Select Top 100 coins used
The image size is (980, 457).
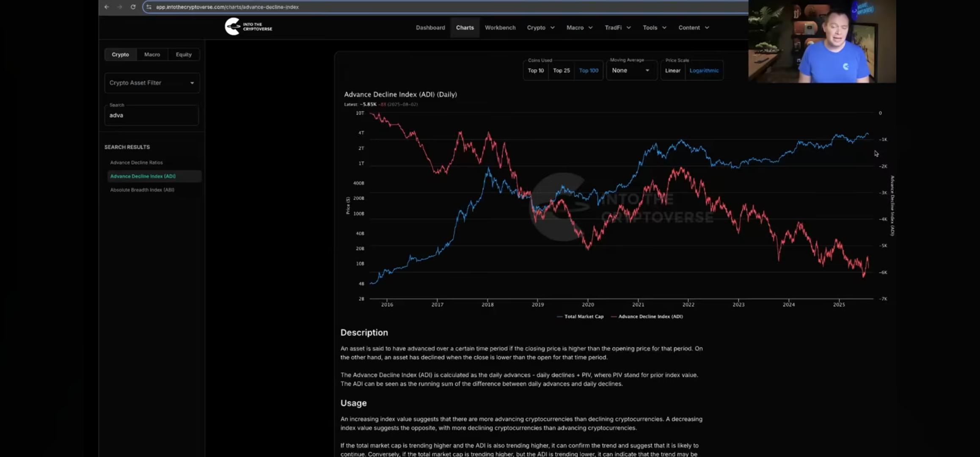click(589, 71)
